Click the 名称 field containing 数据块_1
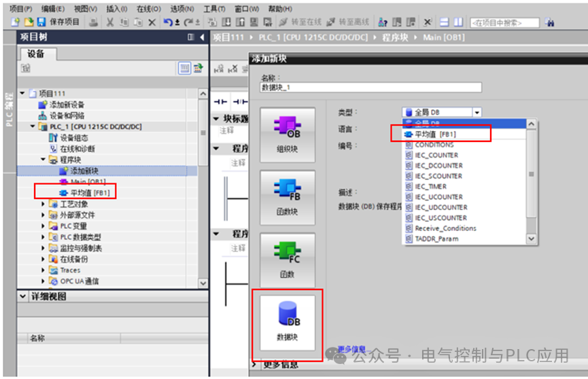 pos(370,88)
